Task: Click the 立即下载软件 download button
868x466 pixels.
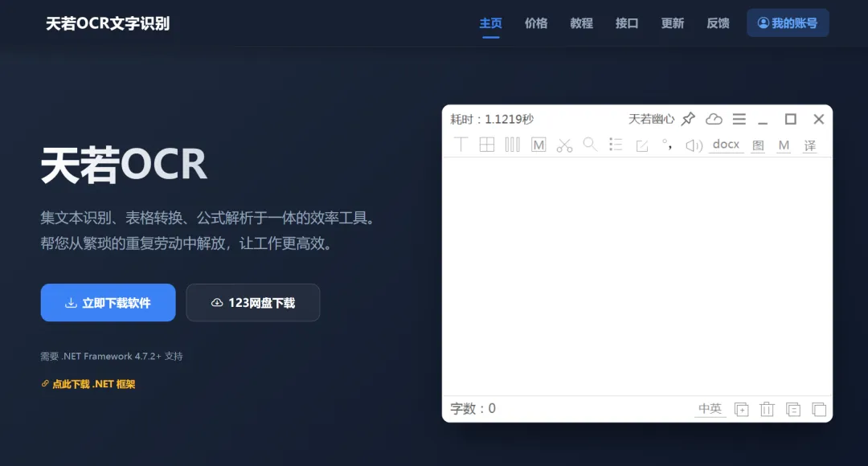Action: point(108,303)
